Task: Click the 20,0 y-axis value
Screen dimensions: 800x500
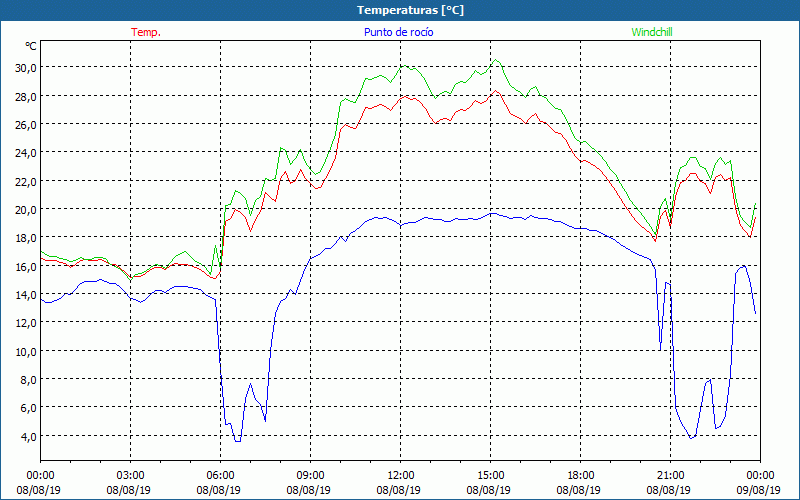Action: (26, 209)
